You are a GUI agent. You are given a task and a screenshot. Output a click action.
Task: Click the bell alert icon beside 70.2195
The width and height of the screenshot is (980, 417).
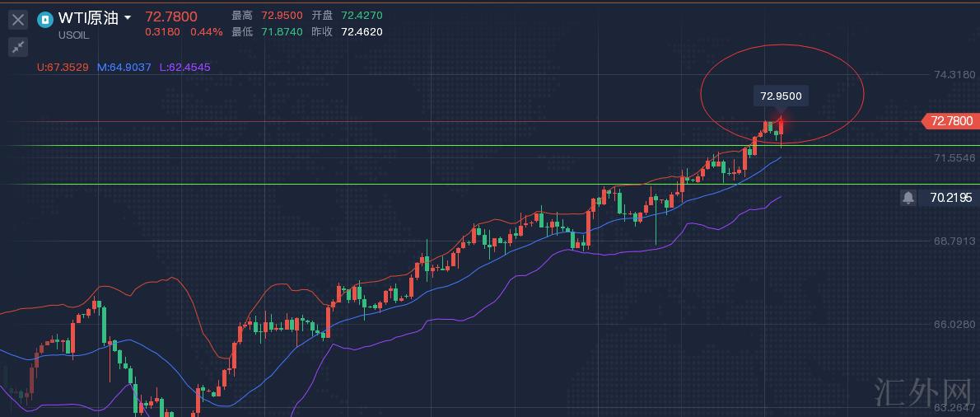(x=908, y=198)
